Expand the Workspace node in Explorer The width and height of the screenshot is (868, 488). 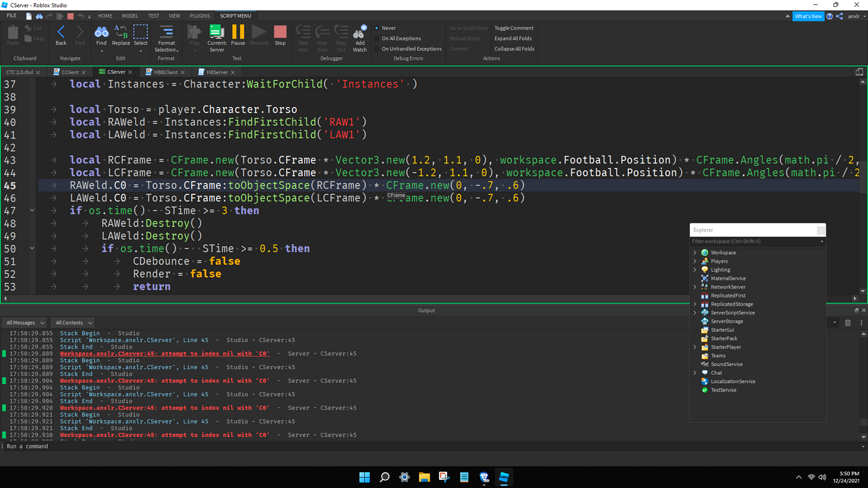pos(694,252)
